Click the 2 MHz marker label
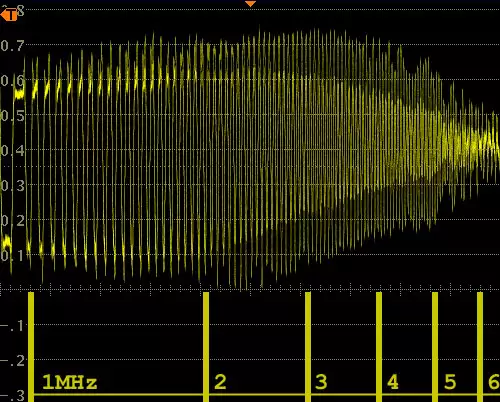Screen dimensions: 500x402 220,382
